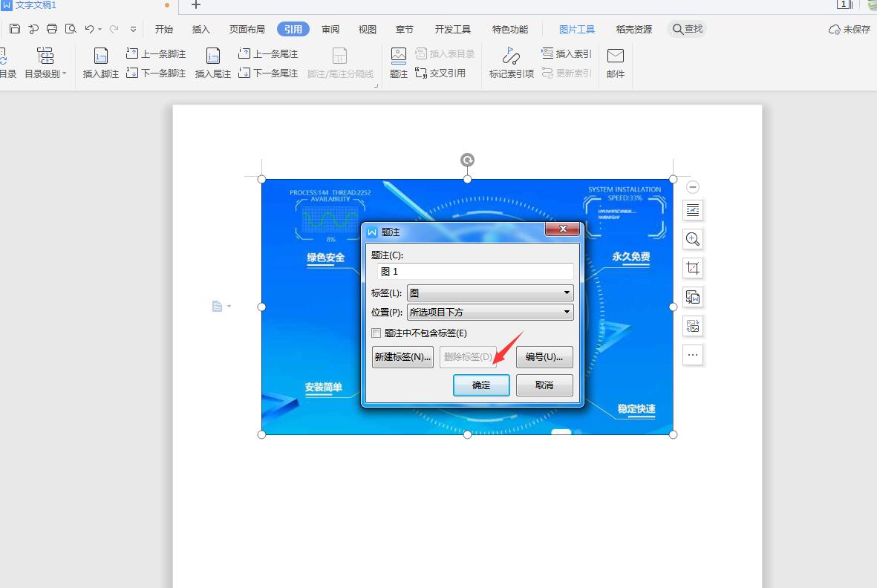Viewport: 877px width, 588px height.
Task: Click the zoom magnifier icon beside the image
Action: (693, 239)
